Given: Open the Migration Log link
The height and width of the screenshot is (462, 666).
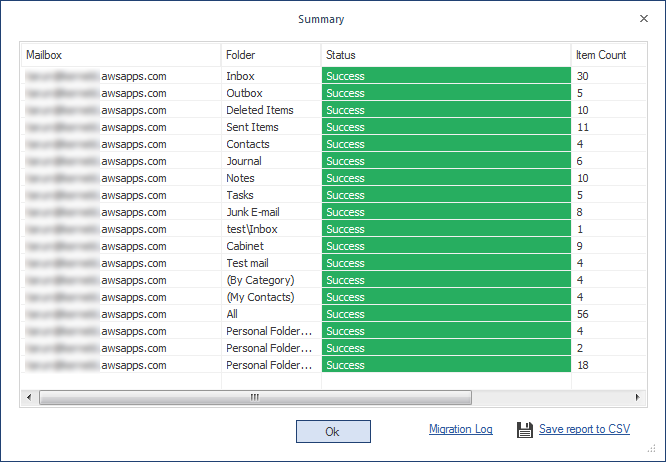Looking at the screenshot, I should [x=460, y=429].
